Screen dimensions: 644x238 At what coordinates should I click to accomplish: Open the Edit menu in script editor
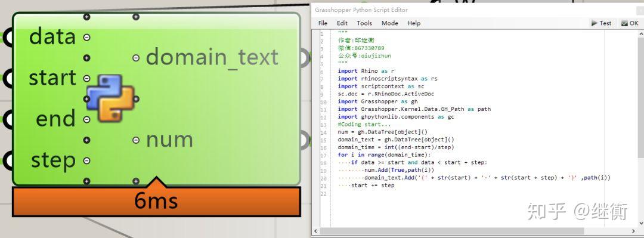pyautogui.click(x=342, y=23)
